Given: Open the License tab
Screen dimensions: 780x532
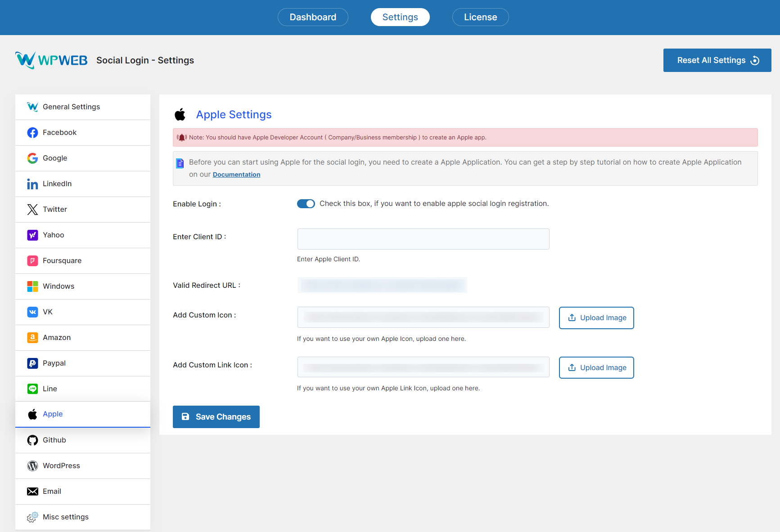Looking at the screenshot, I should tap(480, 17).
